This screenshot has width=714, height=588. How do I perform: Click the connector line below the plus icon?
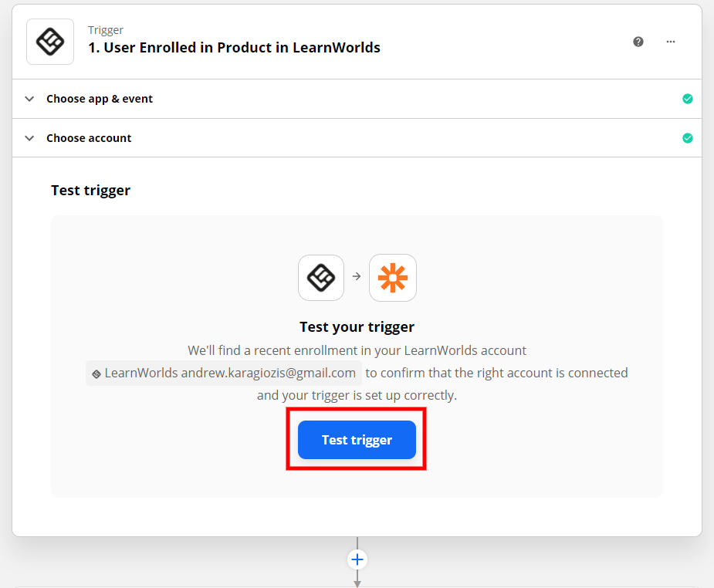tap(357, 580)
